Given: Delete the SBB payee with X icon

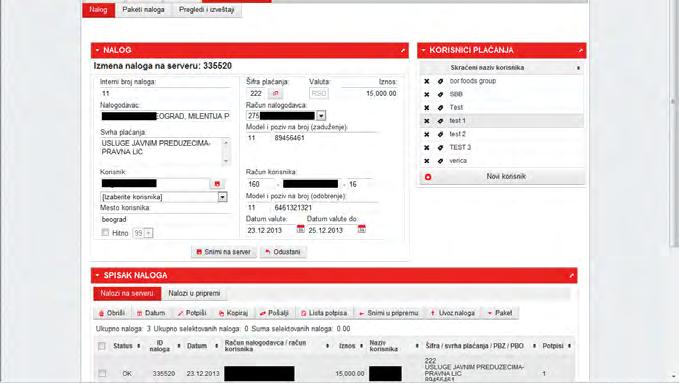Looking at the screenshot, I should pyautogui.click(x=427, y=94).
